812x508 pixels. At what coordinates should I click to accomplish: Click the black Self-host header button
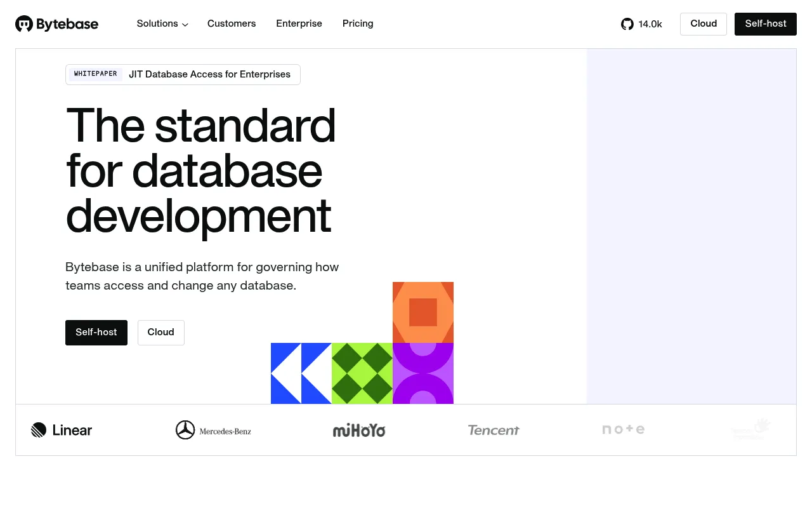[x=766, y=24]
